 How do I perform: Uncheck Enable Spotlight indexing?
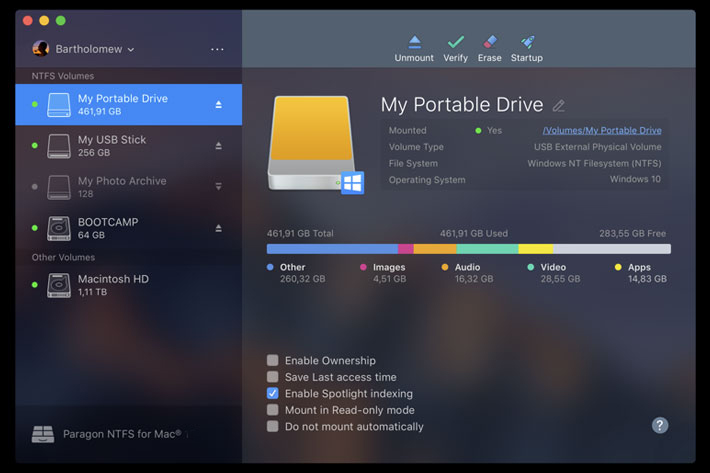pyautogui.click(x=273, y=393)
